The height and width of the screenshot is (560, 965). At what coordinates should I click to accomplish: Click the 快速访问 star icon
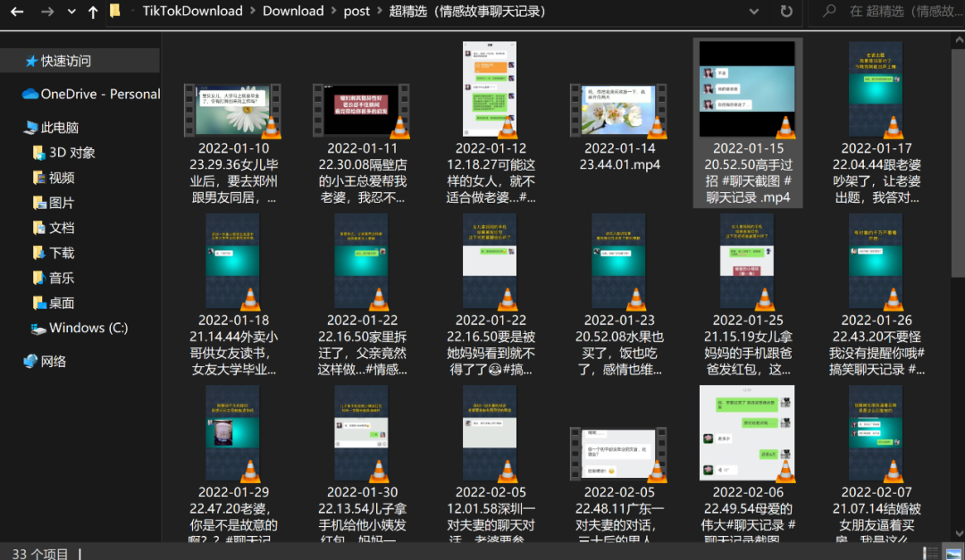30,61
